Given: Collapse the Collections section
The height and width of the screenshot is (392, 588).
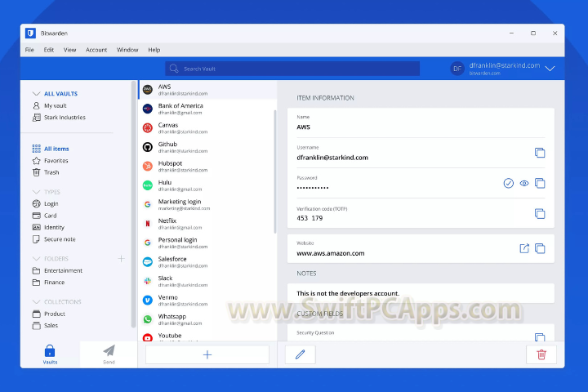Looking at the screenshot, I should [x=37, y=301].
